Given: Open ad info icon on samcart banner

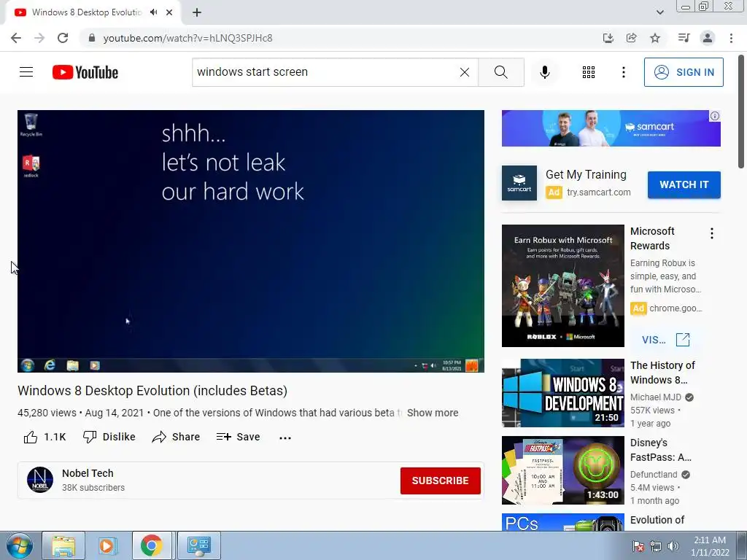Looking at the screenshot, I should [x=715, y=116].
